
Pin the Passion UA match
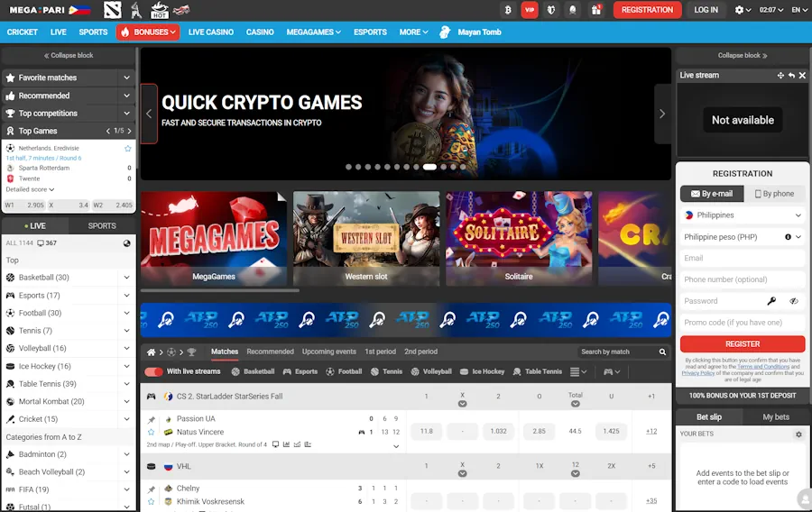152,419
